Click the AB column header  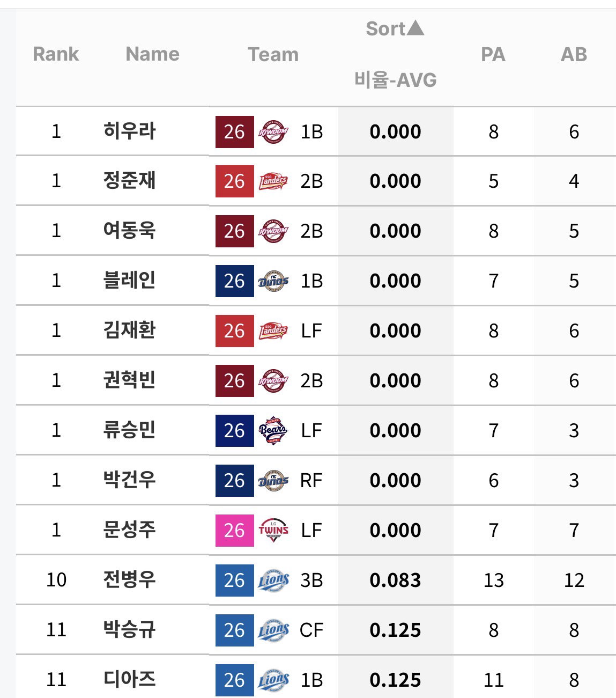pyautogui.click(x=574, y=54)
